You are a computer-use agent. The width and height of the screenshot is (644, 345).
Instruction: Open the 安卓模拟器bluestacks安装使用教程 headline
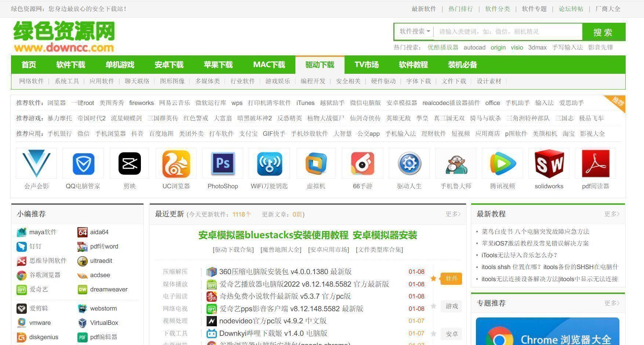pos(273,235)
